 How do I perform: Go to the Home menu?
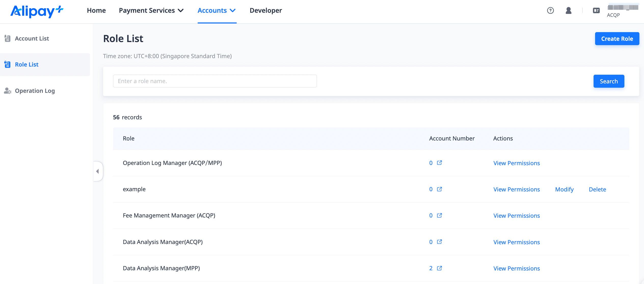[x=96, y=10]
